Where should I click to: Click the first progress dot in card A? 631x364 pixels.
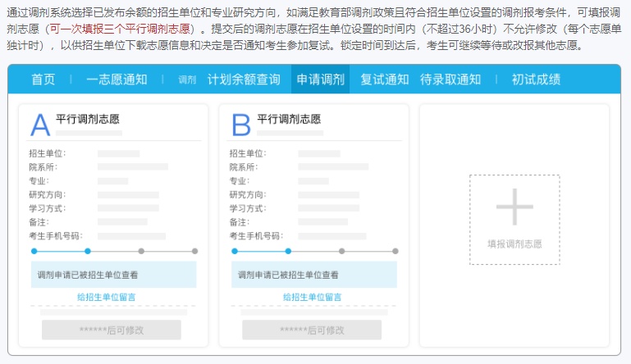pos(34,251)
